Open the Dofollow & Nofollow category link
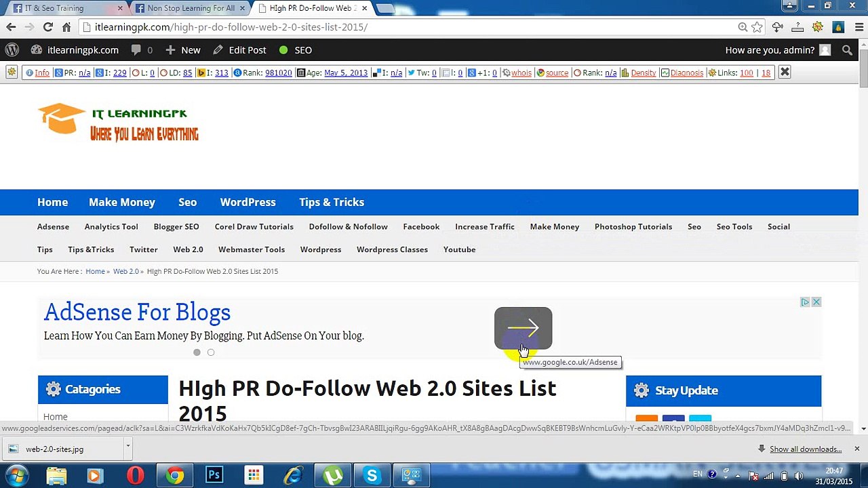868x488 pixels. pyautogui.click(x=348, y=226)
